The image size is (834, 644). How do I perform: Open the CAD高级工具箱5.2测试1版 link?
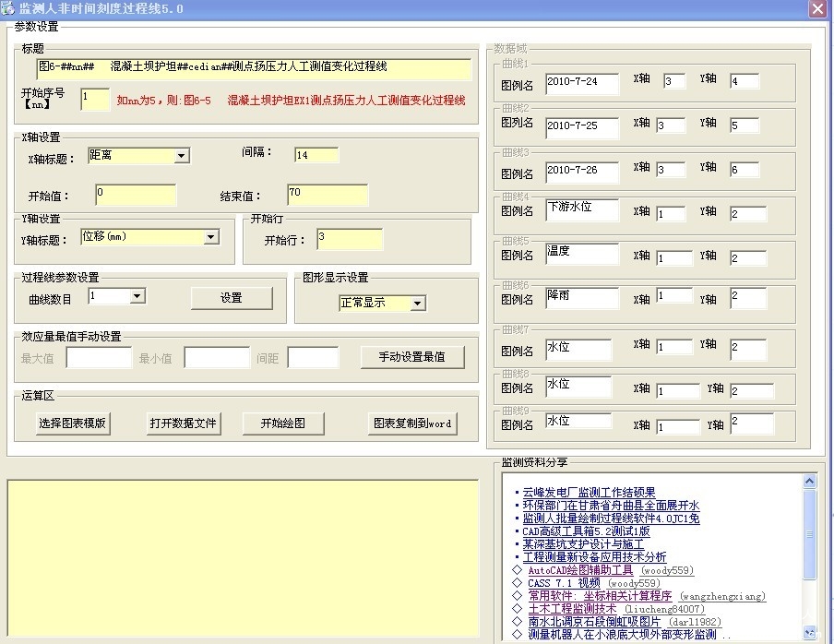(x=586, y=531)
